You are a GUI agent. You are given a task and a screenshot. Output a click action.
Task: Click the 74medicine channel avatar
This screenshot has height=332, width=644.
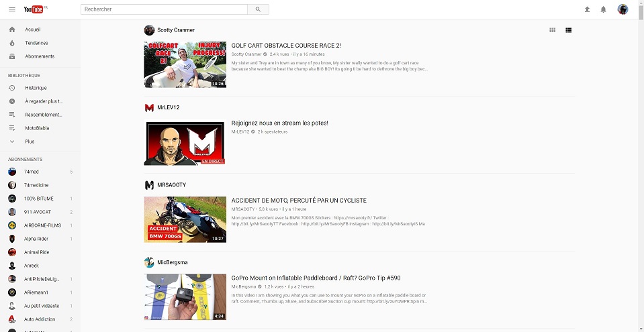point(12,185)
